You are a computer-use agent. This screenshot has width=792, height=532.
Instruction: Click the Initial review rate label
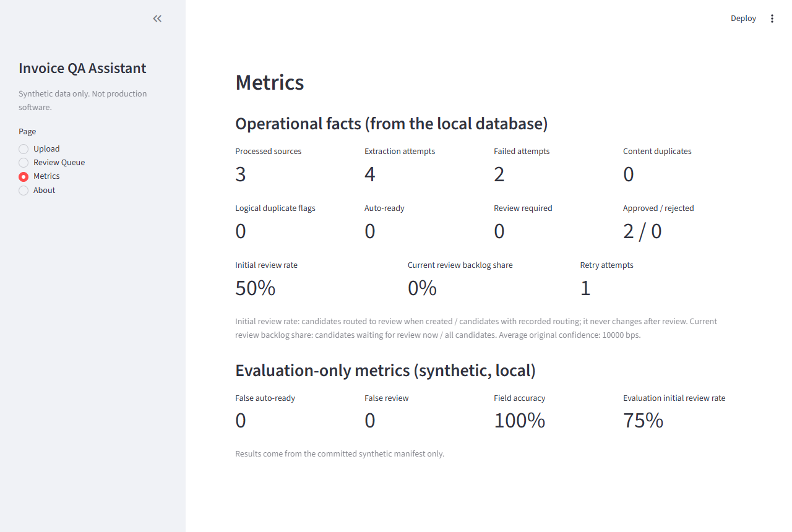coord(267,265)
